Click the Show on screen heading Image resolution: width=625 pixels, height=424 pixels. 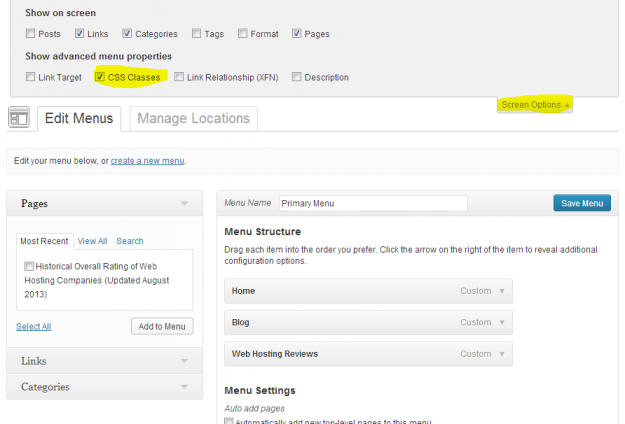pyautogui.click(x=61, y=13)
